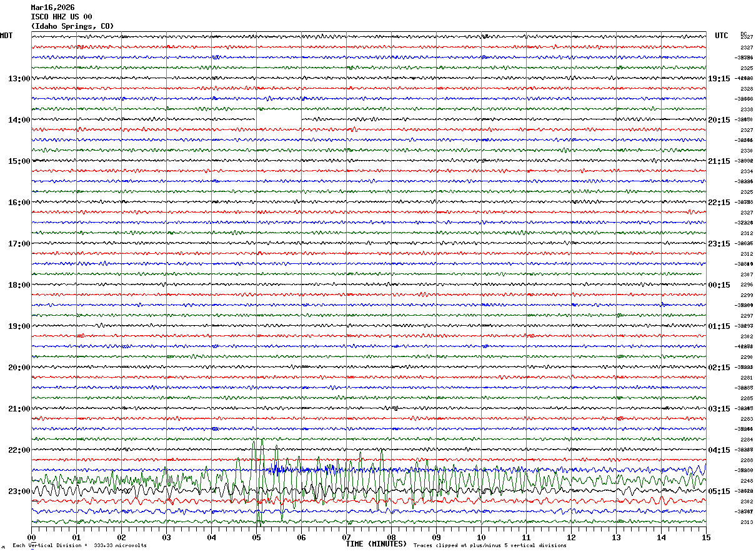Pick the 21:15 UTC time label
The width and height of the screenshot is (756, 554).
point(719,161)
